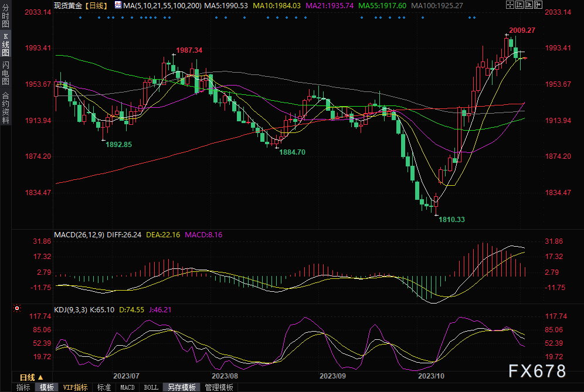Switch to 分时图 view in left sidebar
This screenshot has height=392, width=584.
tap(5, 16)
